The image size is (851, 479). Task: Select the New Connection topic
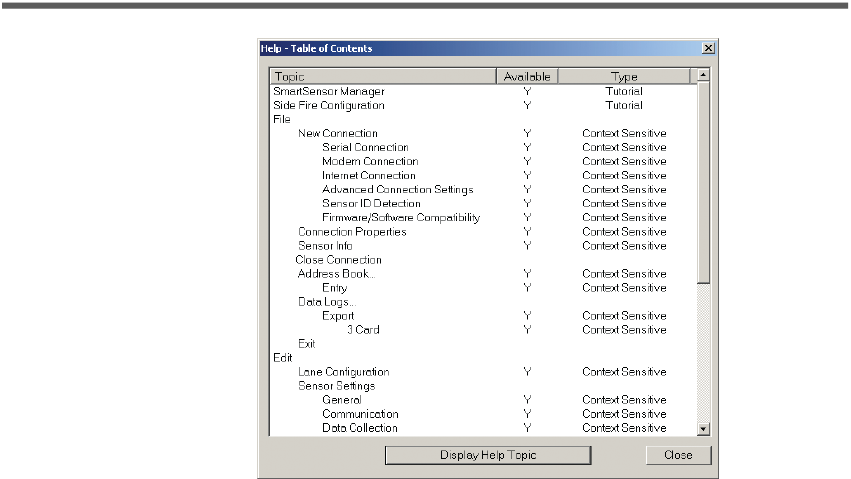coord(338,133)
